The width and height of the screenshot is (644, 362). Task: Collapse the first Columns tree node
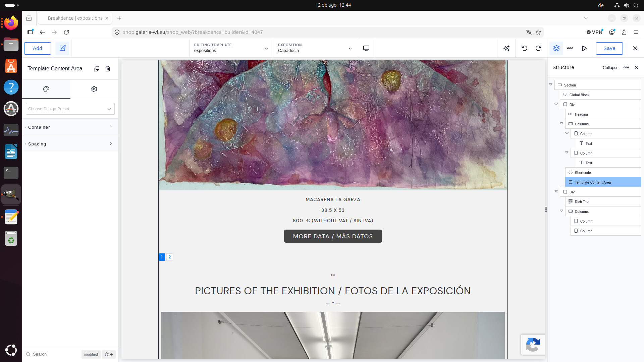pyautogui.click(x=561, y=123)
